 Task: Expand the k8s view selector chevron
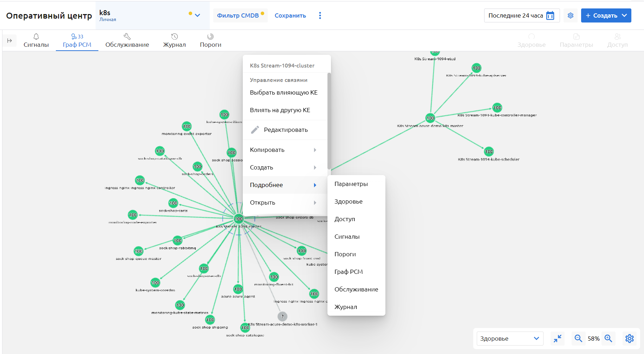click(x=197, y=15)
